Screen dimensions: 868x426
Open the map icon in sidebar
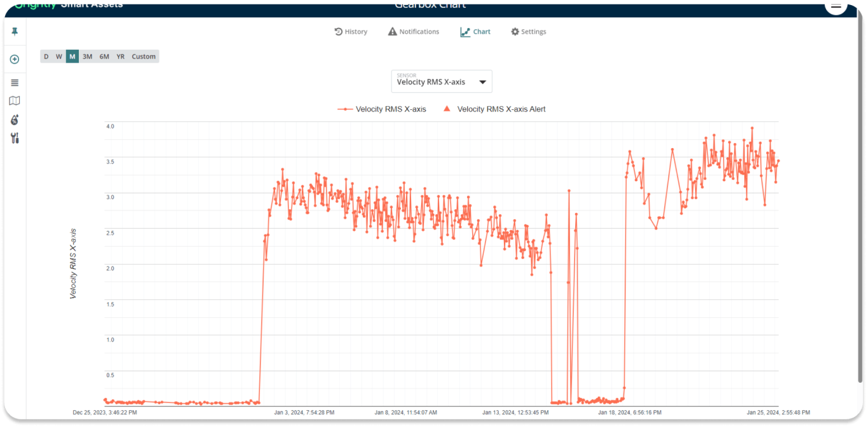(x=15, y=100)
